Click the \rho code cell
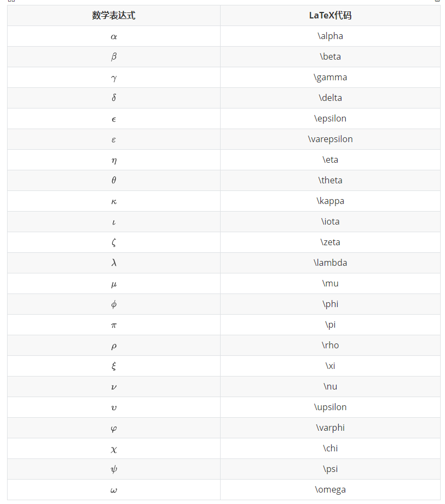The height and width of the screenshot is (504, 445). [x=330, y=346]
